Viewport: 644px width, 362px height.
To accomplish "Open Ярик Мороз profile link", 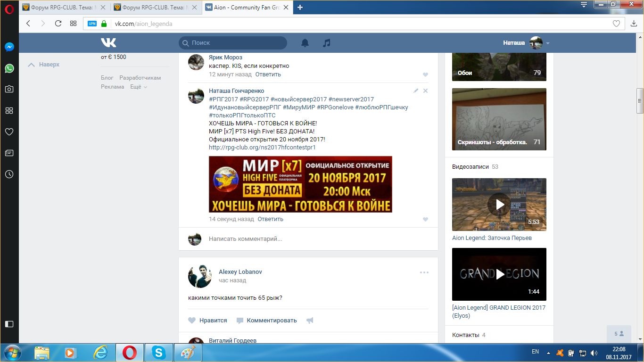I will point(225,58).
